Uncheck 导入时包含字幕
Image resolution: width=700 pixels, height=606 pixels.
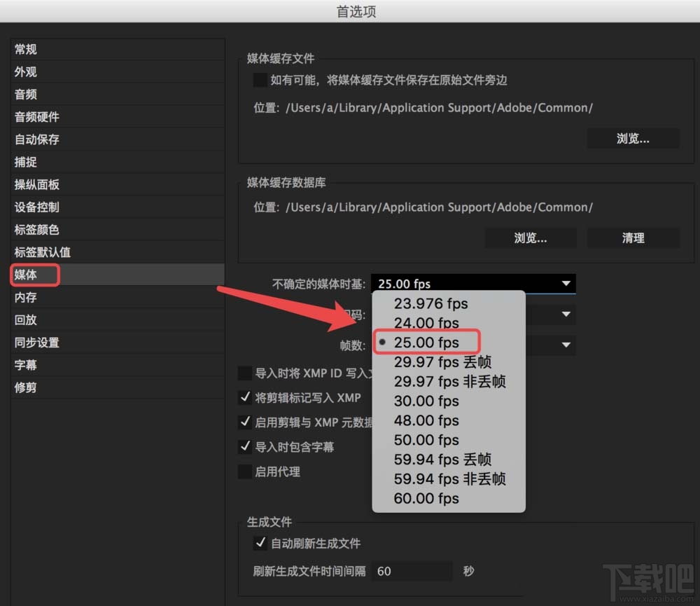pyautogui.click(x=245, y=447)
